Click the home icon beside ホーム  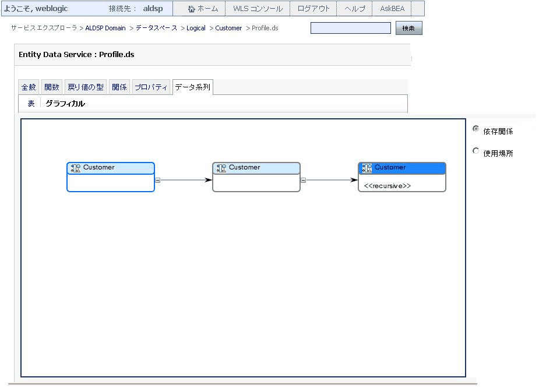click(x=191, y=9)
